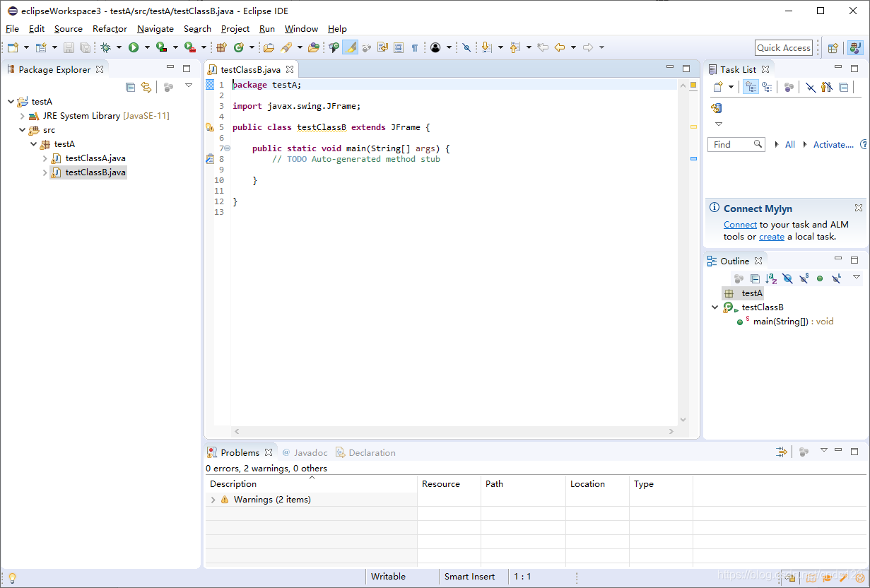Switch to the Javadoc tab

(305, 452)
